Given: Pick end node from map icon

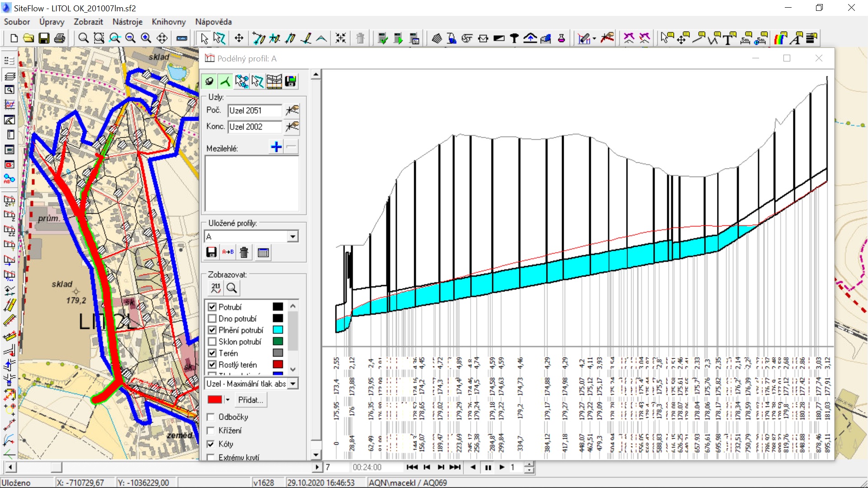Looking at the screenshot, I should [x=292, y=127].
